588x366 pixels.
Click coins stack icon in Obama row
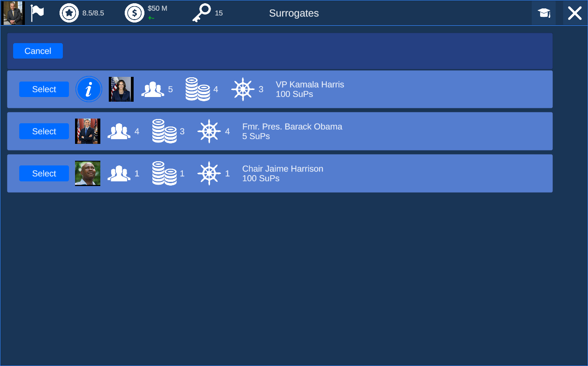[164, 131]
